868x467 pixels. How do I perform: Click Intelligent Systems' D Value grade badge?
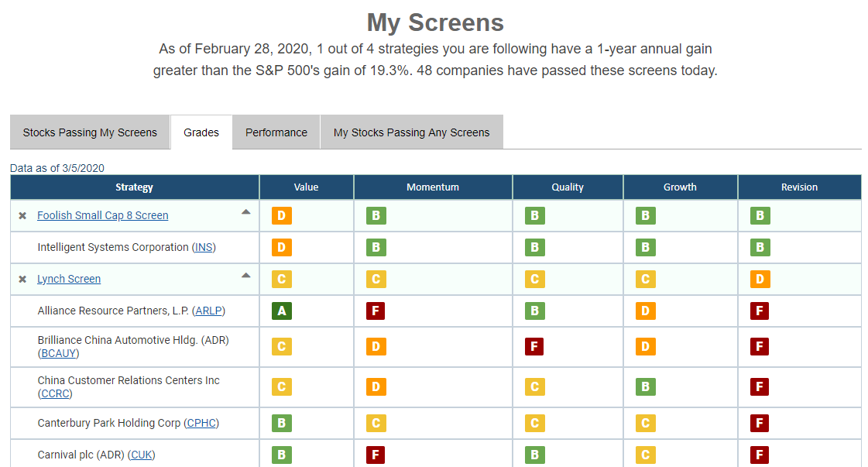point(282,247)
